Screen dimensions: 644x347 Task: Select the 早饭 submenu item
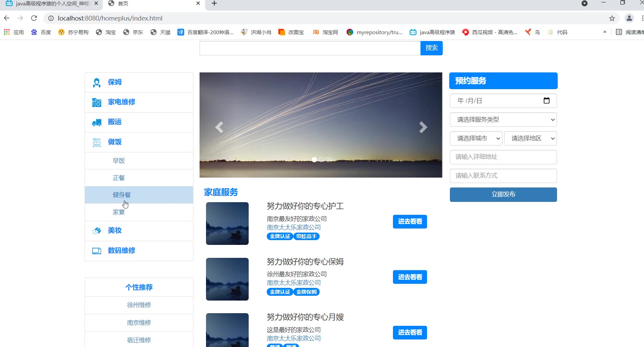[139, 161]
